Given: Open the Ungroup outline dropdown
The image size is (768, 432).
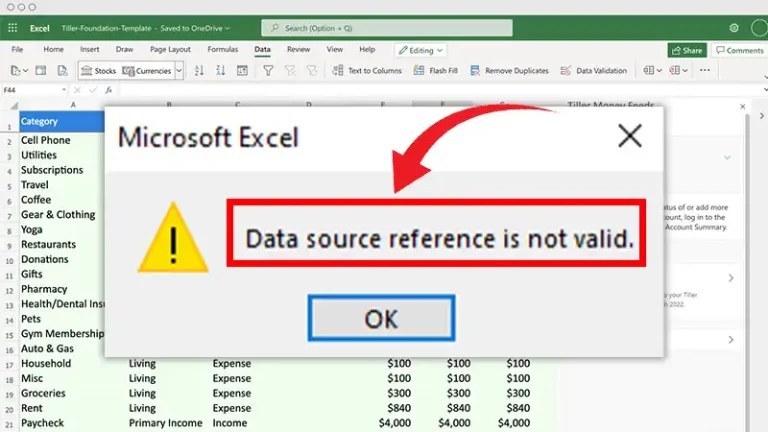Looking at the screenshot, I should 678,71.
